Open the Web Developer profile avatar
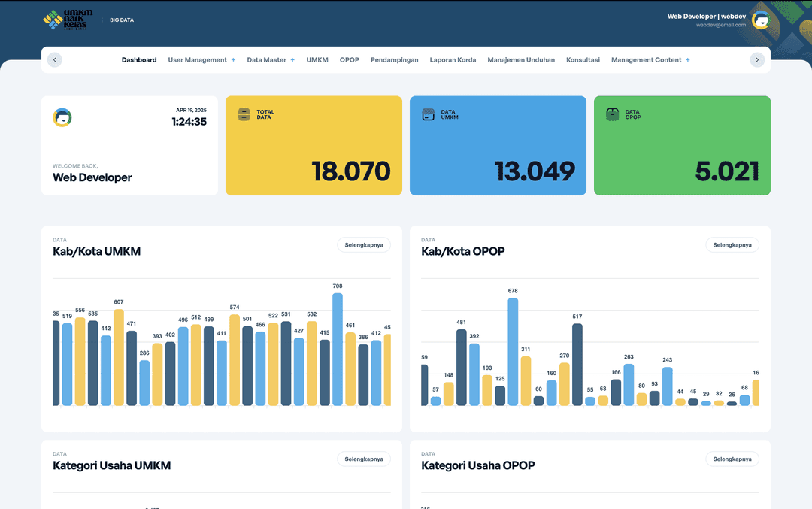 click(759, 20)
